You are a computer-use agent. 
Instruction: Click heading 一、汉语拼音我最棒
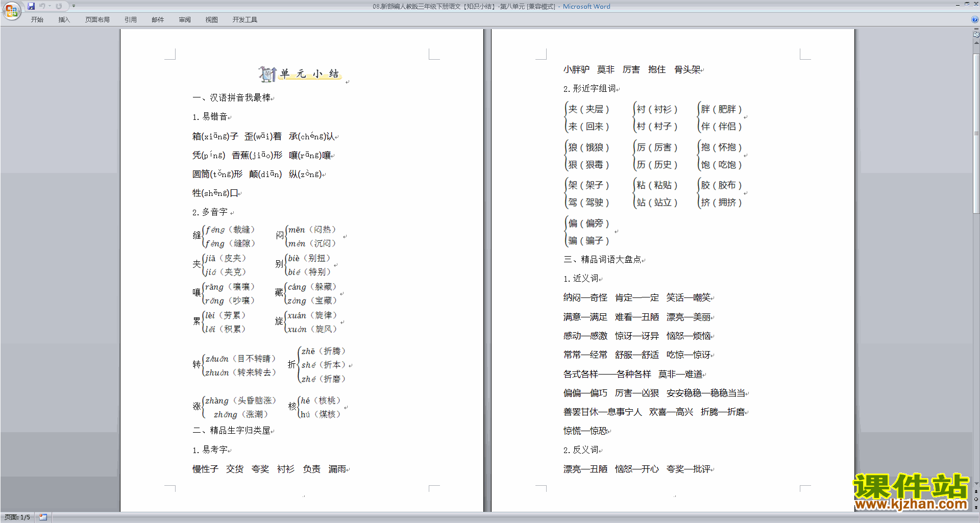231,97
